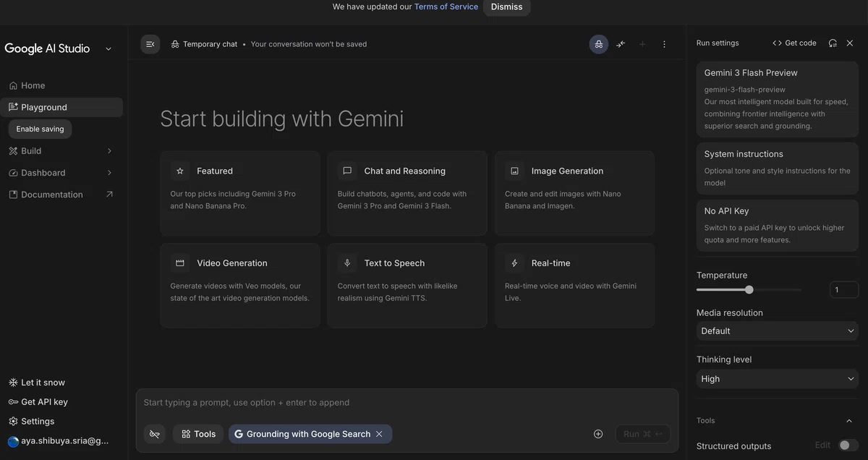
Task: Click the Run button
Action: pyautogui.click(x=643, y=434)
